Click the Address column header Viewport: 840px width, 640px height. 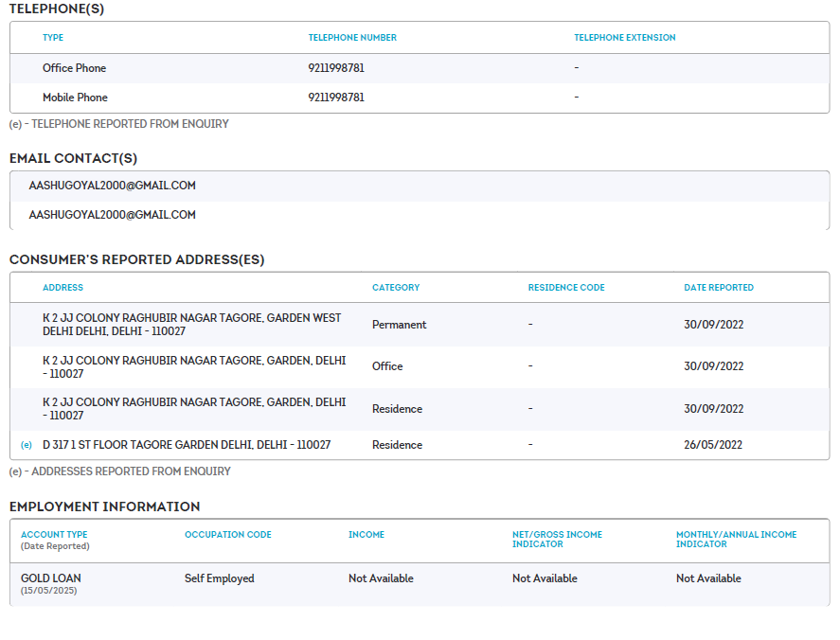click(63, 288)
